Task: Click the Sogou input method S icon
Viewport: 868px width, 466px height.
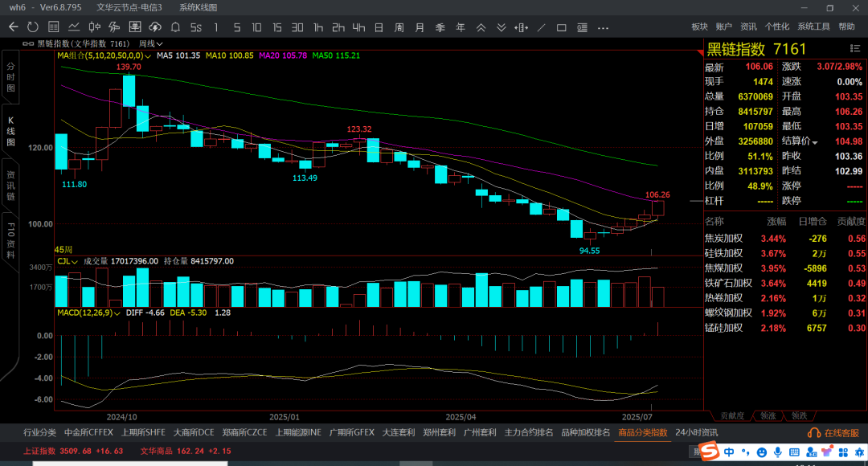Action: tap(709, 452)
